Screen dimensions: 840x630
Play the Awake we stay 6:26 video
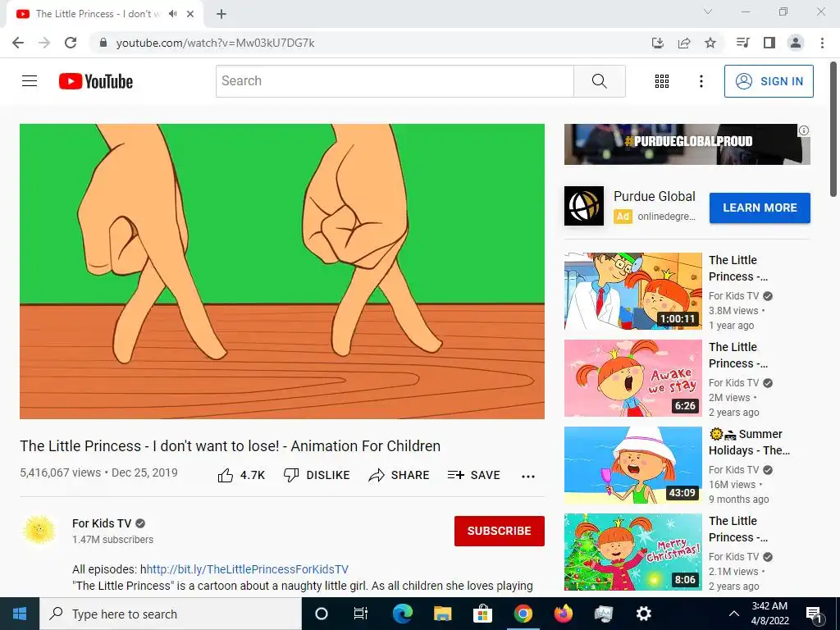632,378
